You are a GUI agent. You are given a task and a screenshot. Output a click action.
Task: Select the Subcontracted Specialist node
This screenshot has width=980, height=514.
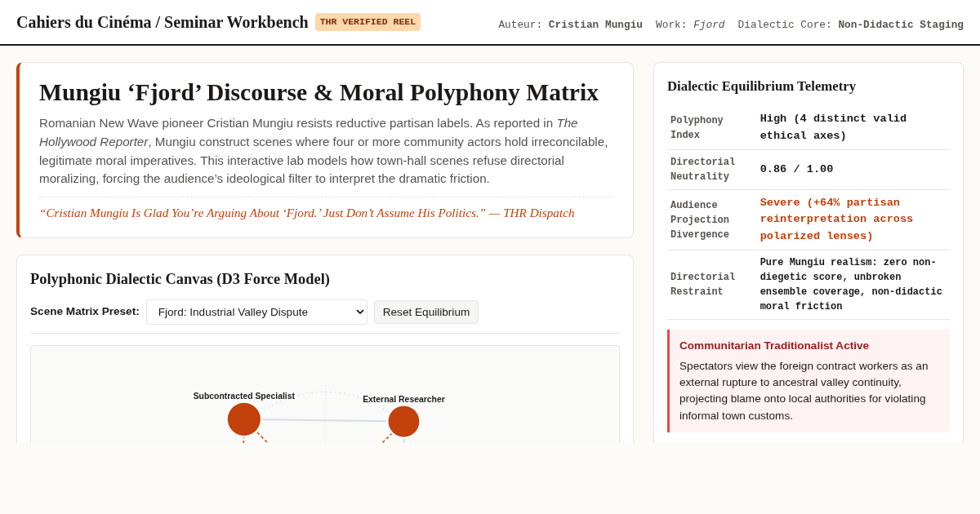point(244,419)
